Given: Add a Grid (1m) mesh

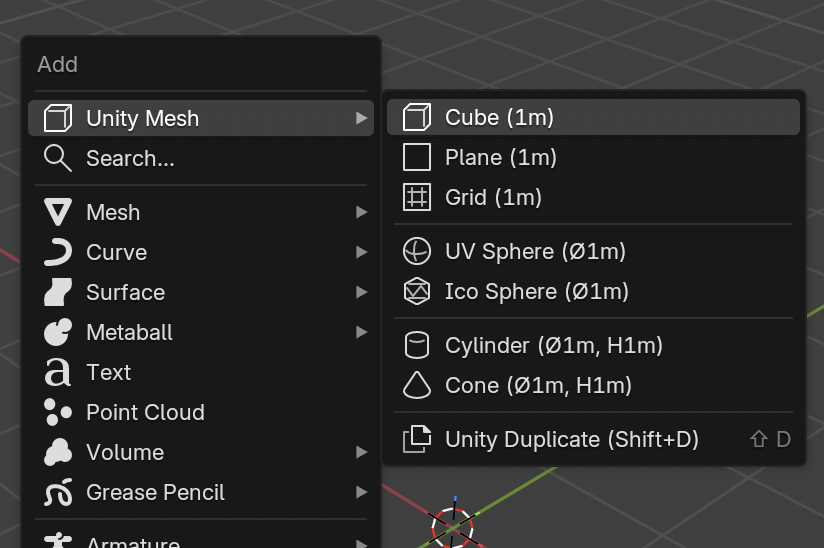Looking at the screenshot, I should 593,197.
